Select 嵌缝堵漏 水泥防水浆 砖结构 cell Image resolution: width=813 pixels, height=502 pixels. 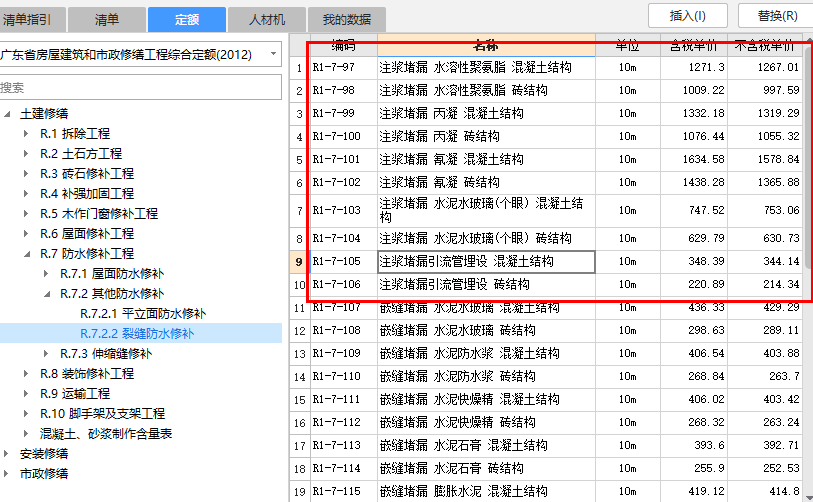pos(486,376)
